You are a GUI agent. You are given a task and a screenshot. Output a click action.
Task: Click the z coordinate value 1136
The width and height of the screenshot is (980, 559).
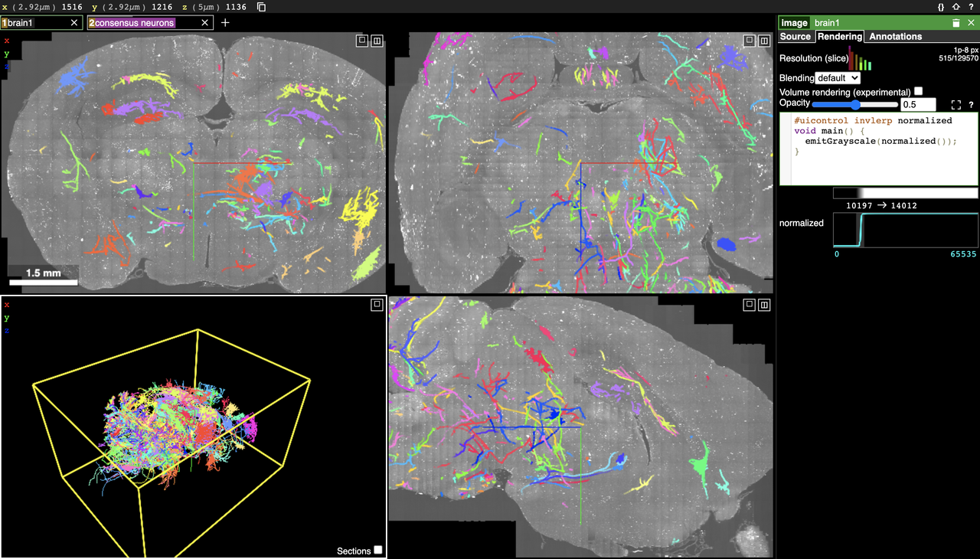click(x=236, y=7)
